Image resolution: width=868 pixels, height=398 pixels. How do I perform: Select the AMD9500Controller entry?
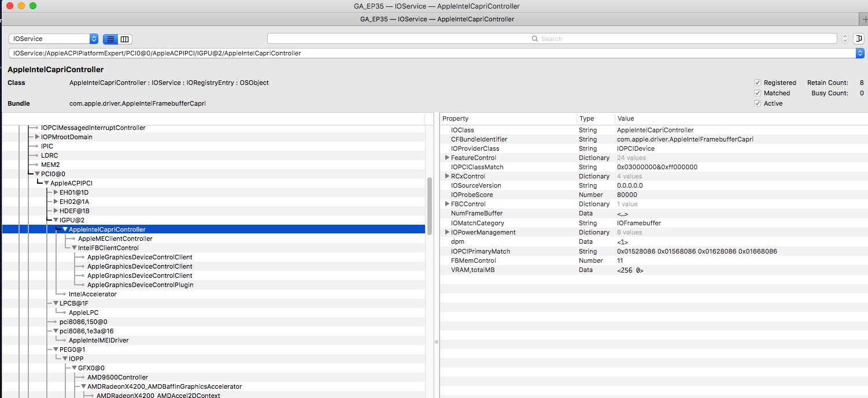tap(117, 377)
